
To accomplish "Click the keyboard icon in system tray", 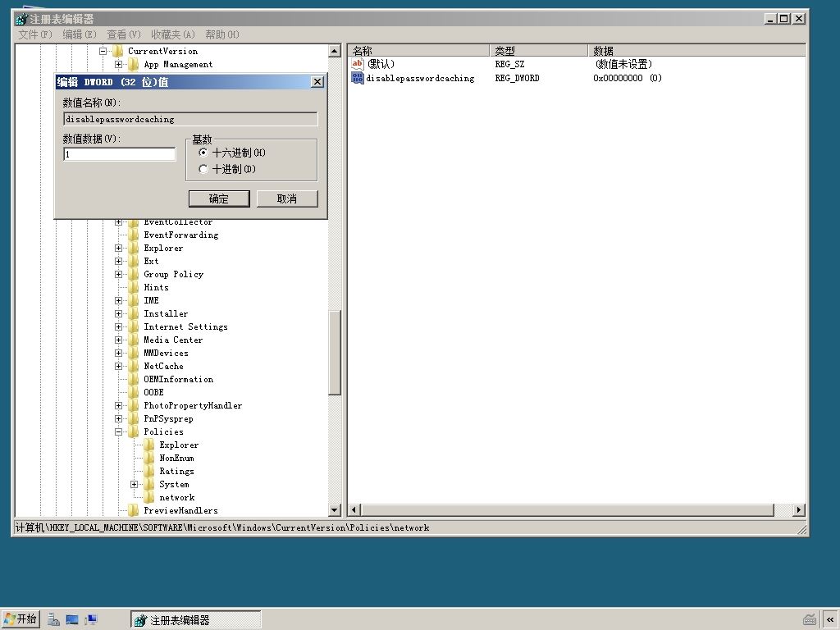I will [x=810, y=620].
